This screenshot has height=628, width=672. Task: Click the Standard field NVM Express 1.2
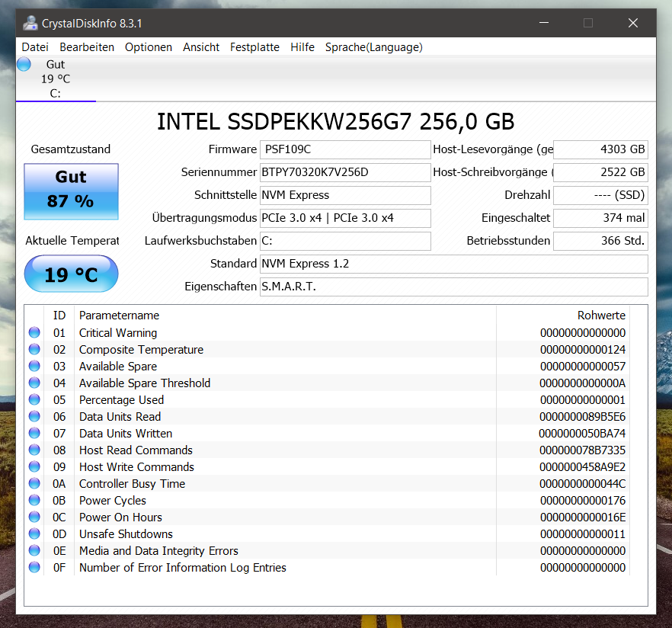[454, 264]
